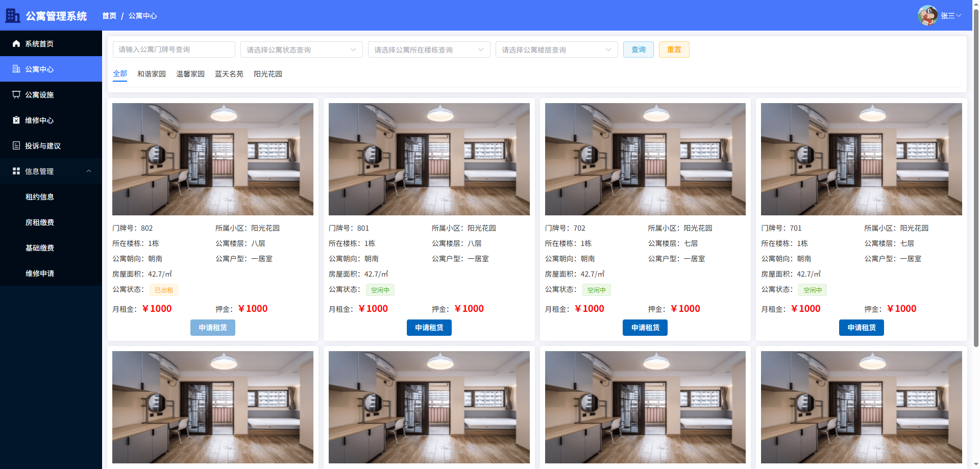Click the 查询 search button
Image resolution: width=980 pixels, height=469 pixels.
[639, 50]
